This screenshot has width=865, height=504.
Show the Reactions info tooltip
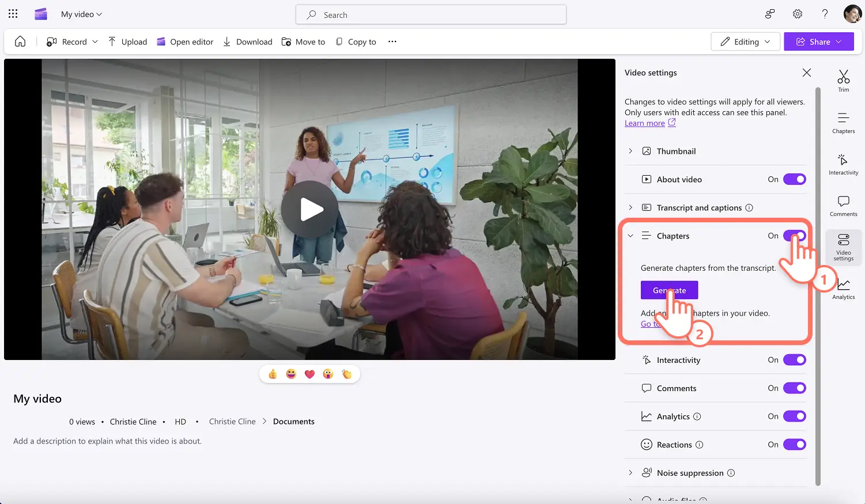click(700, 445)
